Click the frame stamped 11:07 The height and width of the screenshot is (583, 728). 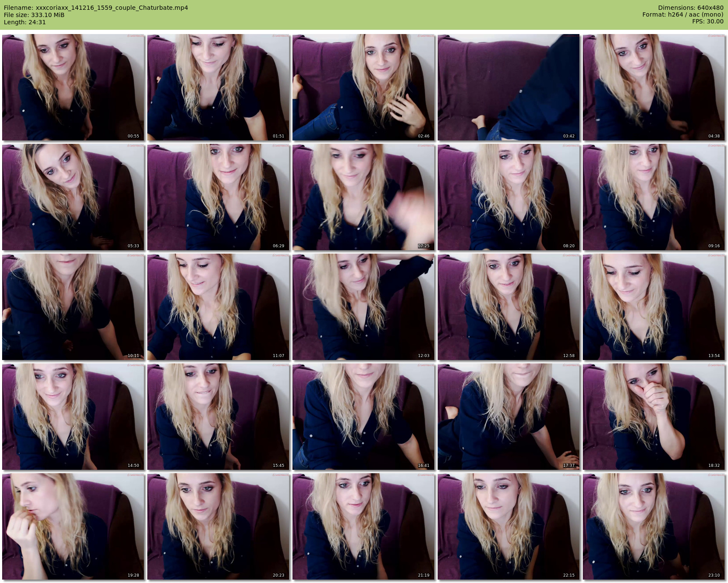(218, 307)
